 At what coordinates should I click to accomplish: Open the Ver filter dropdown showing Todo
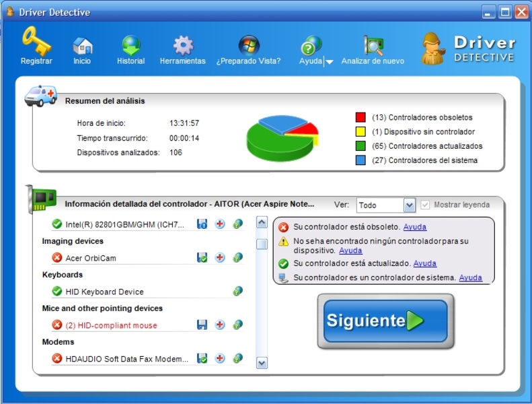pyautogui.click(x=386, y=205)
